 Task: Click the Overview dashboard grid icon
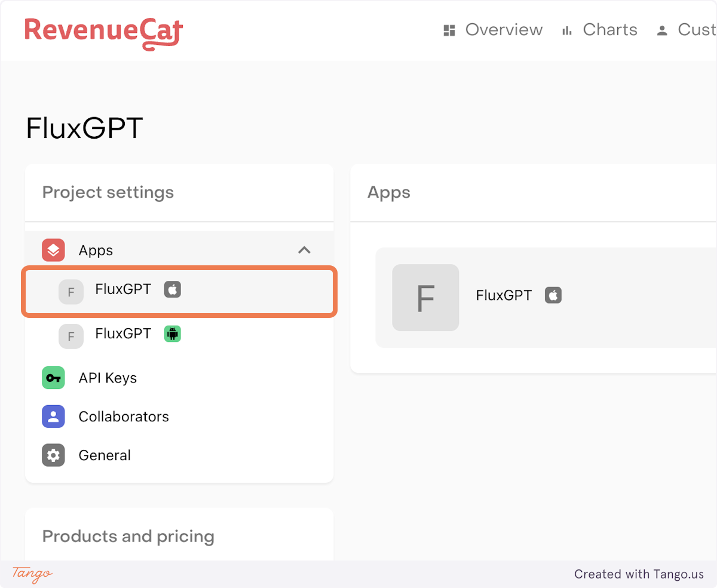click(449, 30)
